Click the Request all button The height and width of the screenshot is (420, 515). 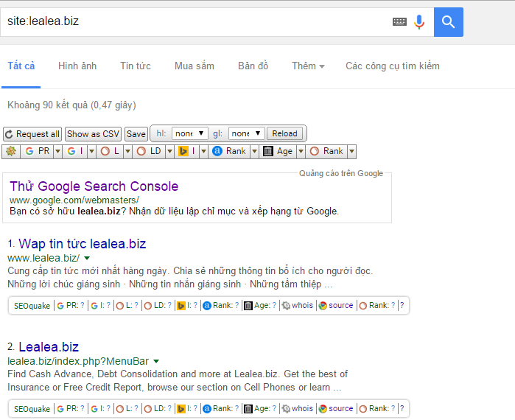[32, 134]
